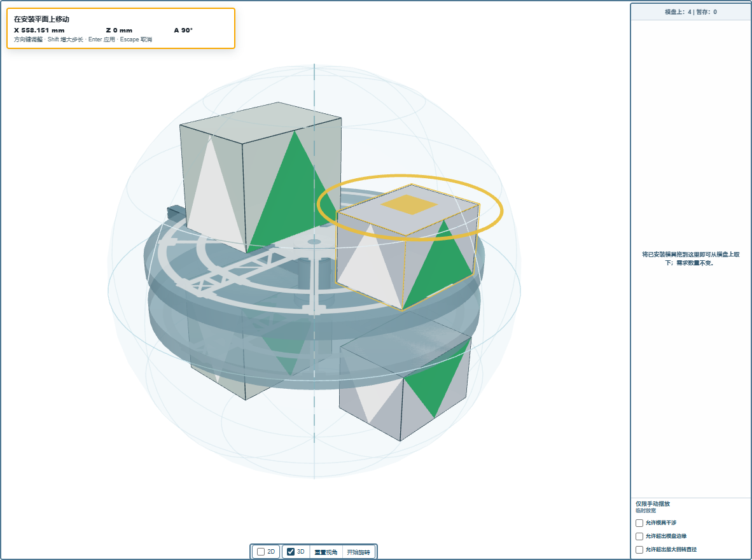Select the X 558.151 mm value
752x560 pixels.
coord(39,31)
